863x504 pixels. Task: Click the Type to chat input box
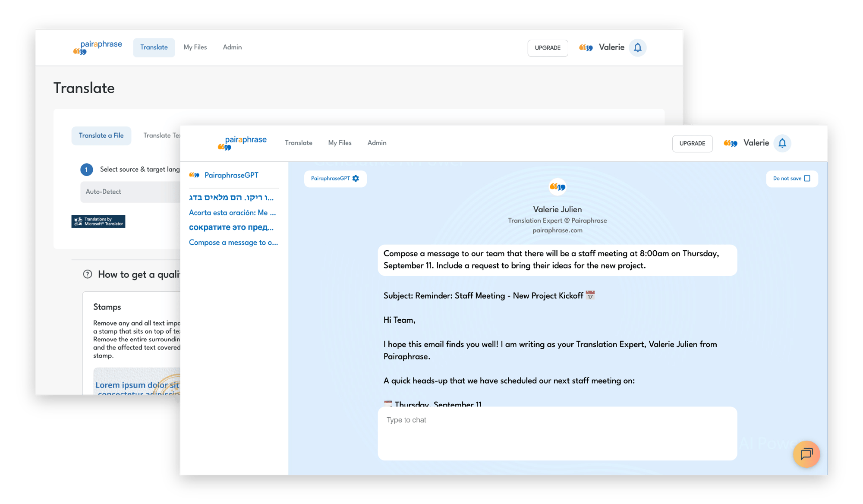pos(557,433)
